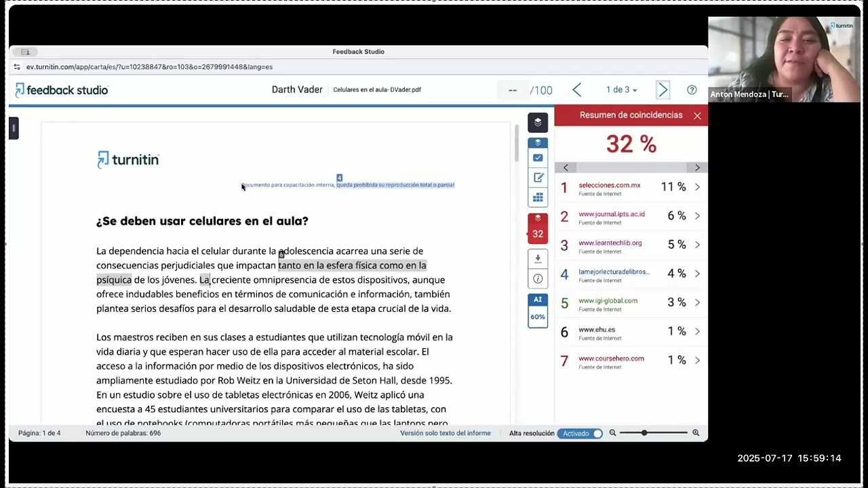Click the site settings icon in address bar
Viewport: 868px width, 488px height.
17,67
